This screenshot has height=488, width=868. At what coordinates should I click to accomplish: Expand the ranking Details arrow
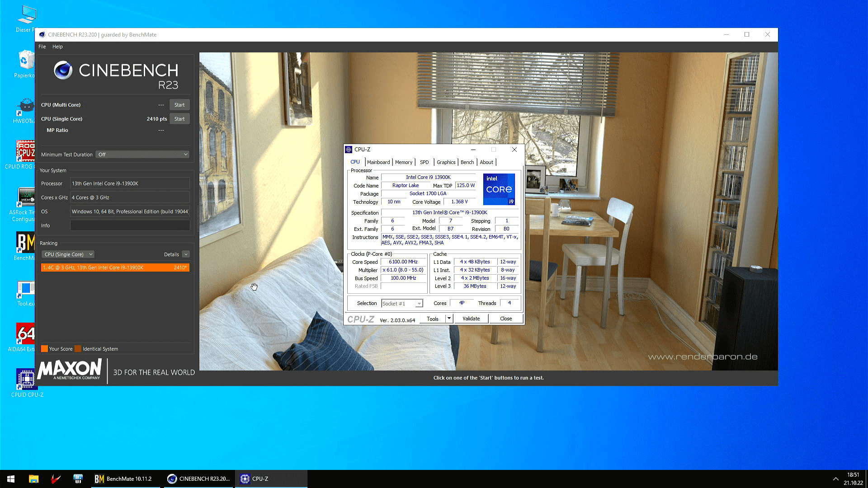(x=186, y=254)
